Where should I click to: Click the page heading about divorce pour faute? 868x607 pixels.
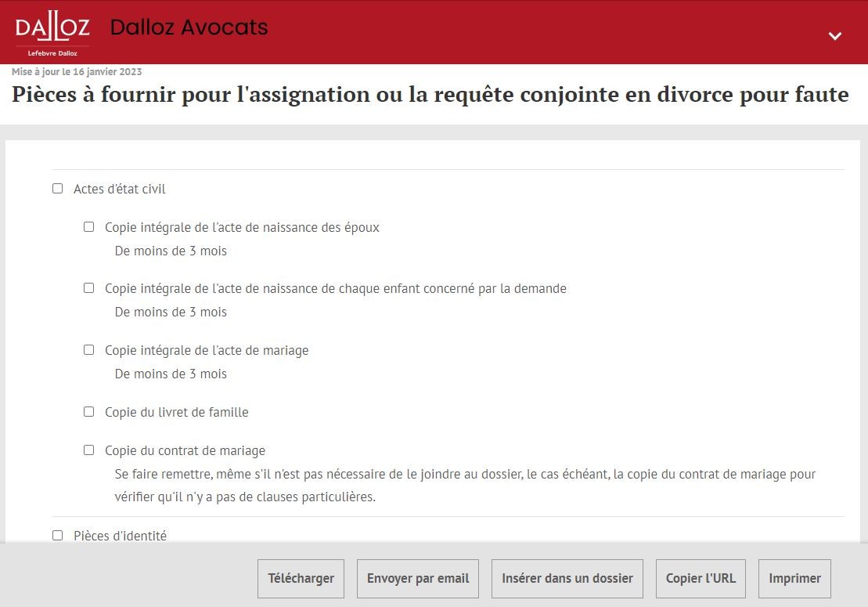pos(430,95)
